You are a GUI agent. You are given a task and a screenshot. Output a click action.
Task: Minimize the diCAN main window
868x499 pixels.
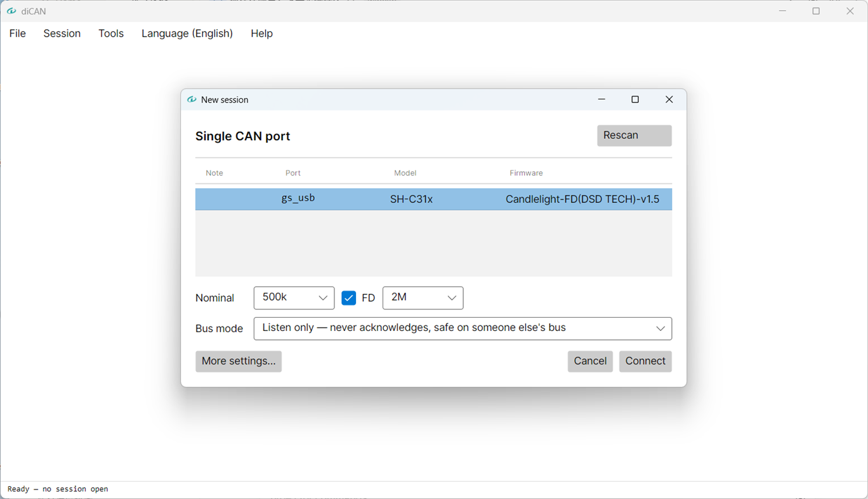click(782, 11)
